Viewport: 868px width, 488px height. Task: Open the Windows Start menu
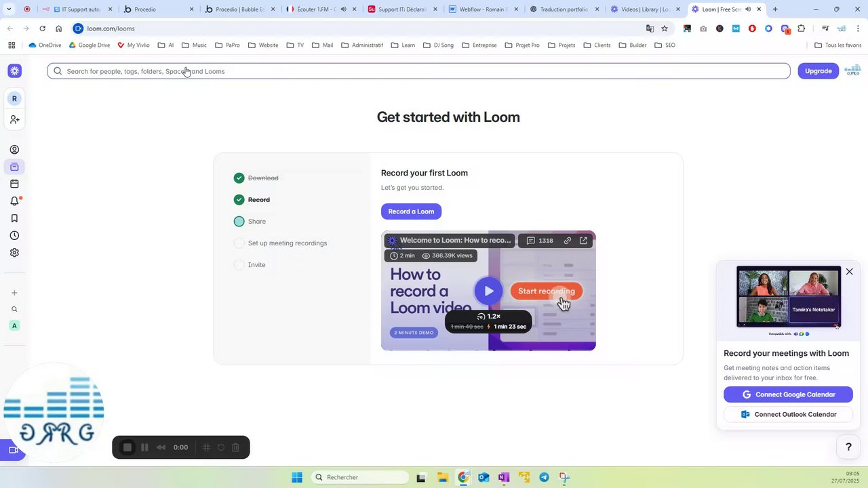point(297,477)
